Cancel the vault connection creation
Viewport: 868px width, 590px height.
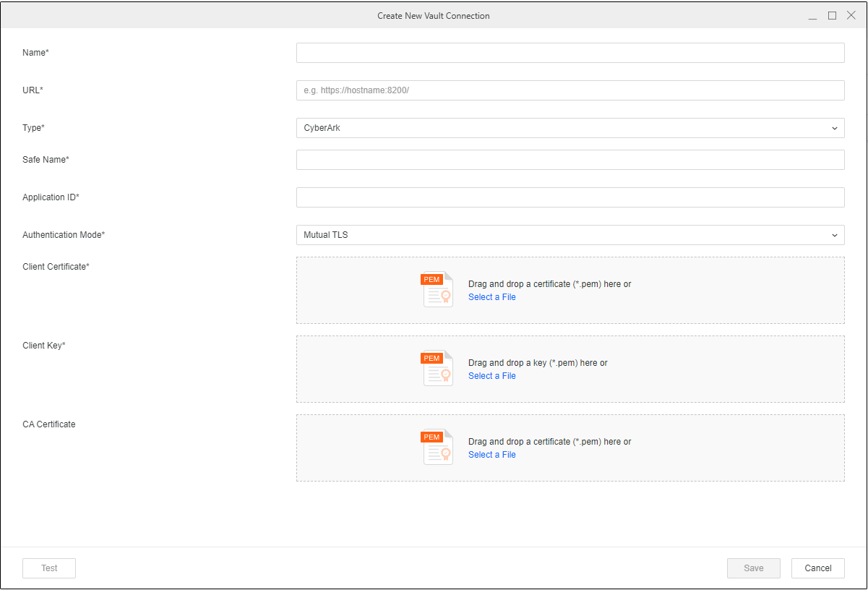point(817,568)
